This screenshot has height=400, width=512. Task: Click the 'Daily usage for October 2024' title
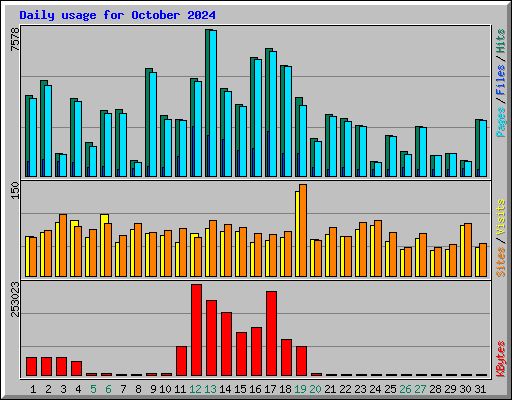pyautogui.click(x=117, y=15)
